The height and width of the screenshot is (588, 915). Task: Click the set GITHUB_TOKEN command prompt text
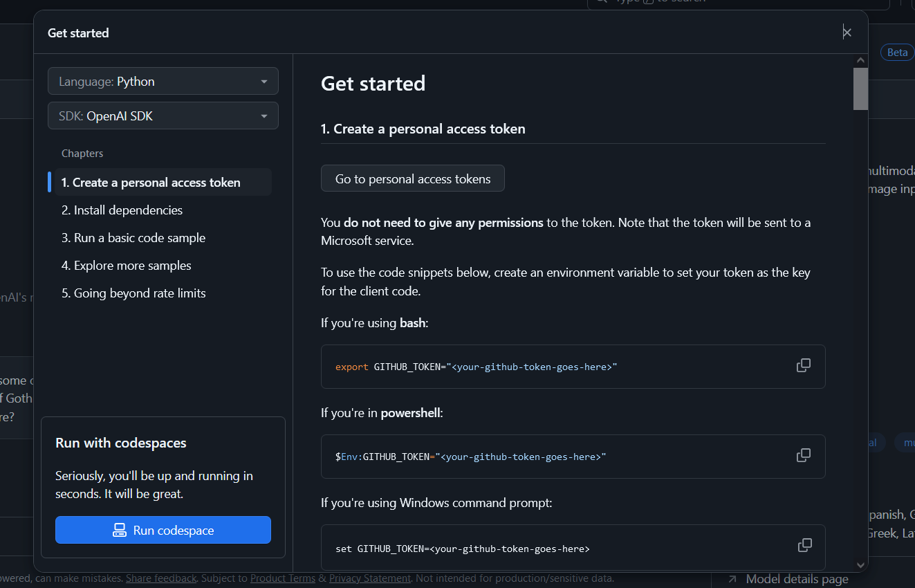pos(463,549)
